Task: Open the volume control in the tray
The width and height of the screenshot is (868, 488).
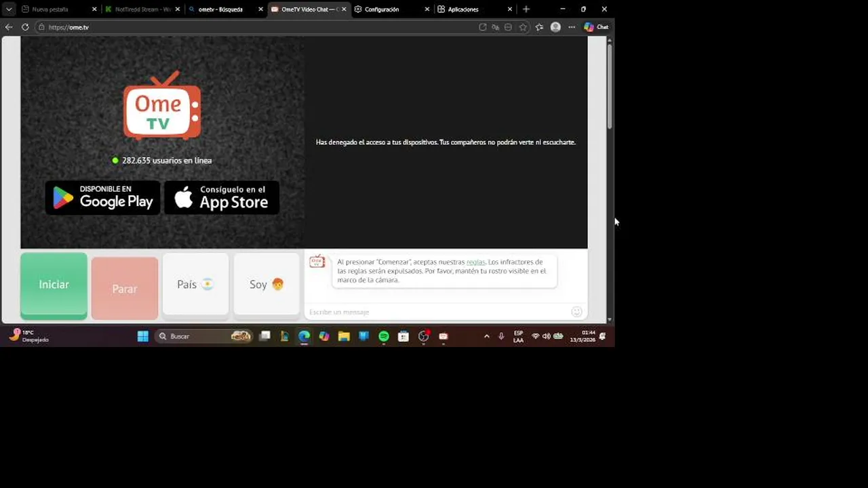Action: [547, 336]
